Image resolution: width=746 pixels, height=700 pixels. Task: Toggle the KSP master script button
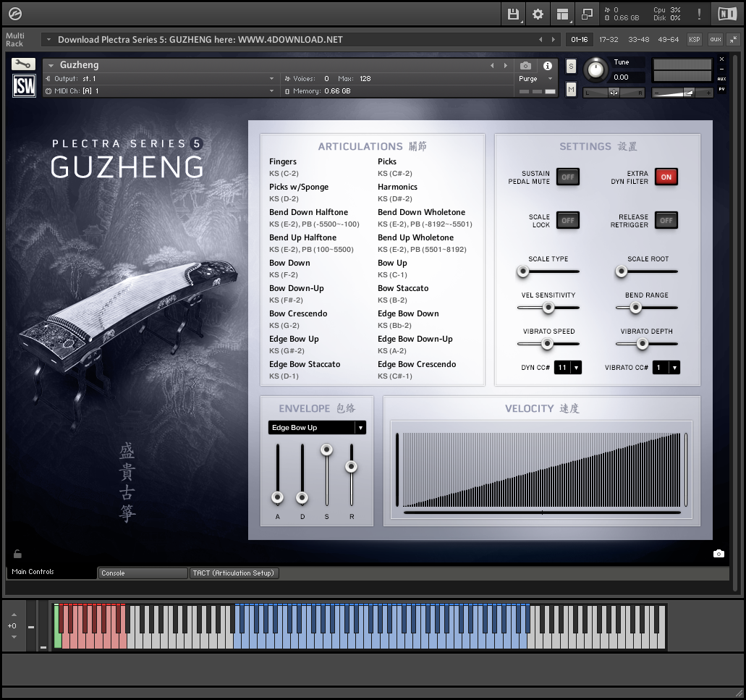pyautogui.click(x=694, y=40)
